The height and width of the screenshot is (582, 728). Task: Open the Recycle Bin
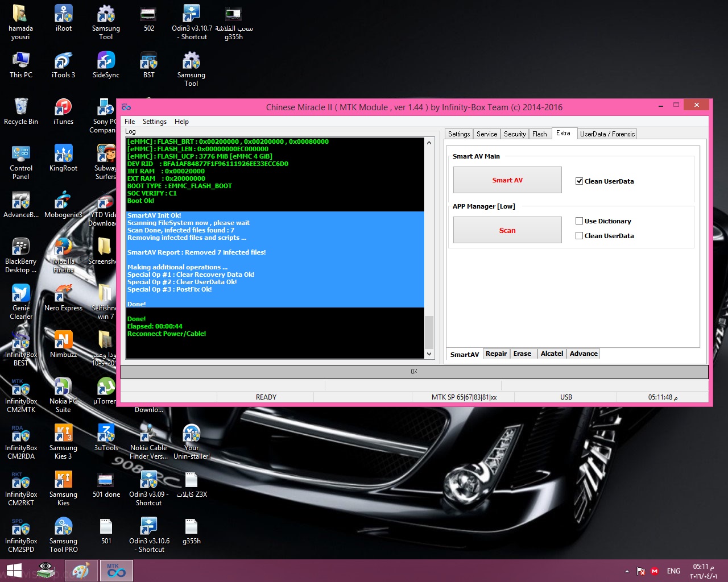click(x=21, y=111)
